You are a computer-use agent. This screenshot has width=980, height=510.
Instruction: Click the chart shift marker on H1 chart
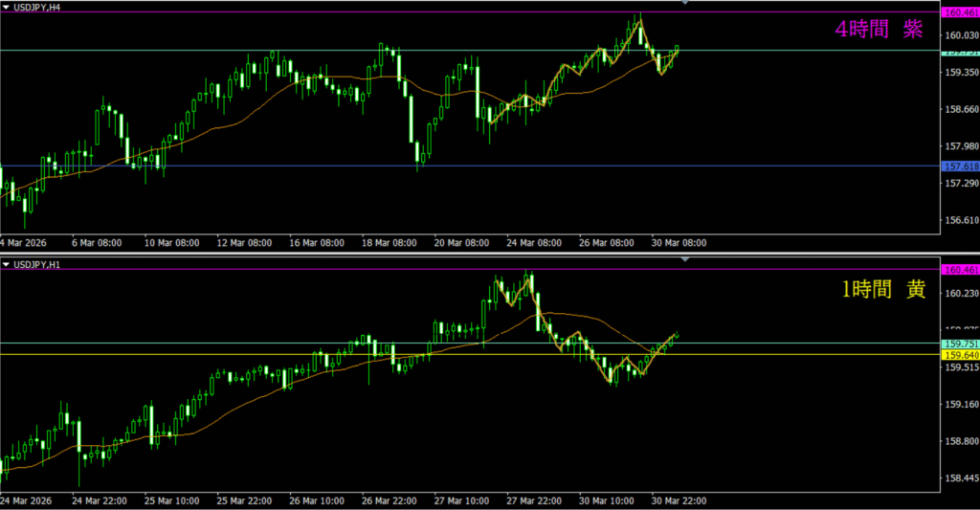tap(684, 260)
